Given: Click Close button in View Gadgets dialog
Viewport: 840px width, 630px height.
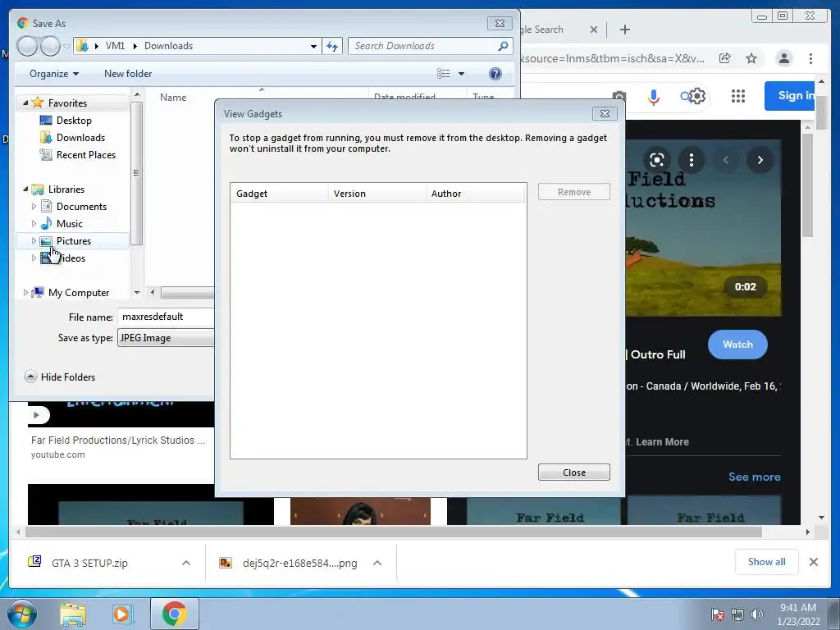Looking at the screenshot, I should point(573,472).
